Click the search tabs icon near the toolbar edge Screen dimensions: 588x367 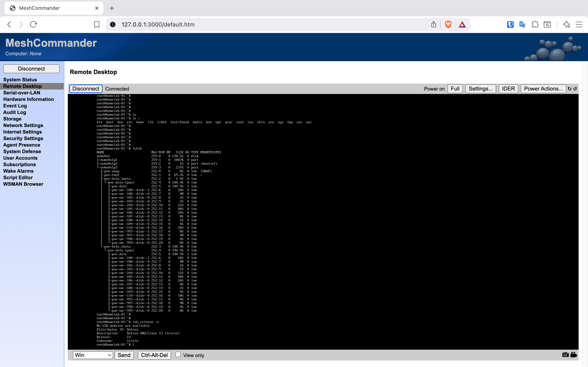click(547, 24)
